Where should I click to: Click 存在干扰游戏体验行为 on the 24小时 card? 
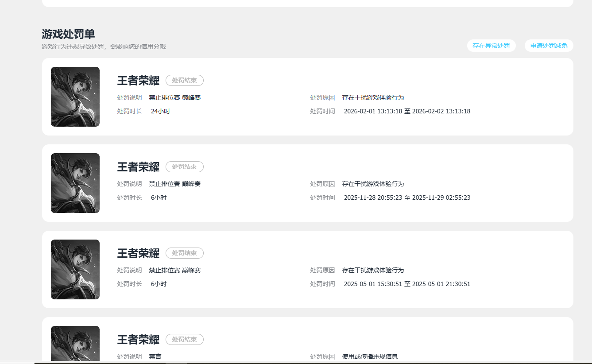[373, 97]
